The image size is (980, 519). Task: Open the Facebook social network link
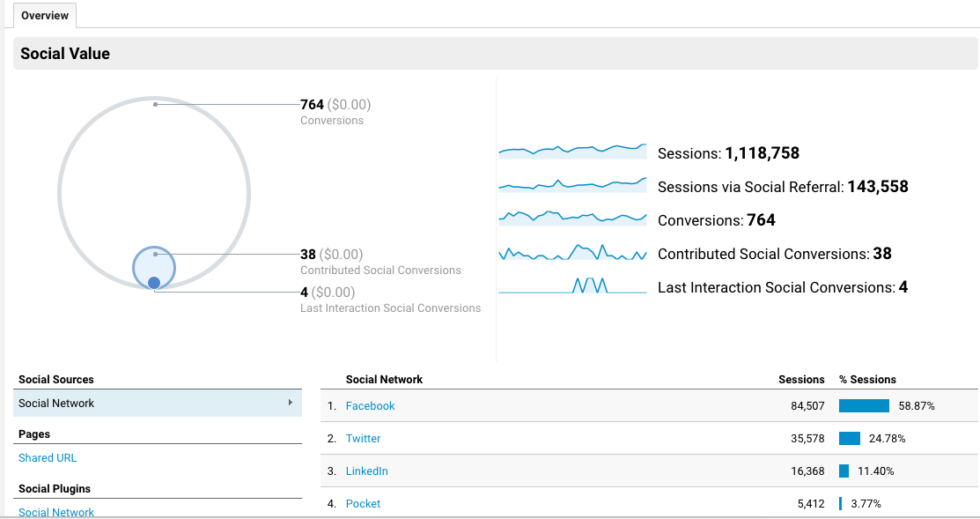pos(370,406)
